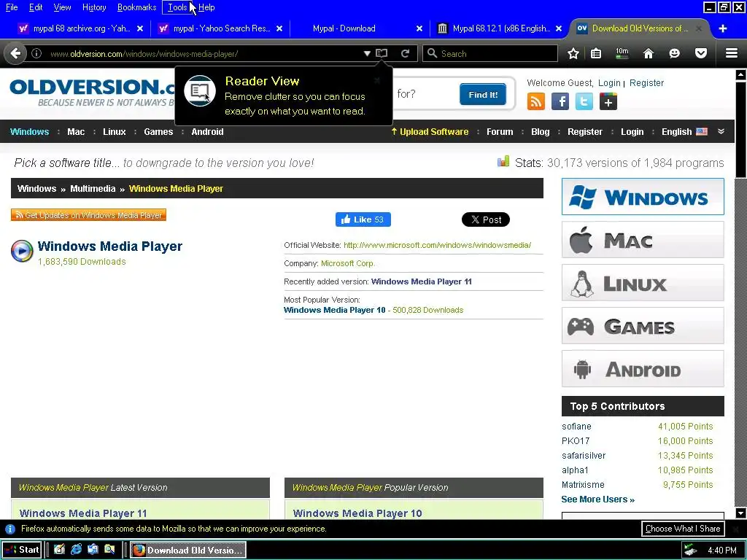Expand the double chevron in nav bar
This screenshot has height=560, width=747.
pos(721,131)
